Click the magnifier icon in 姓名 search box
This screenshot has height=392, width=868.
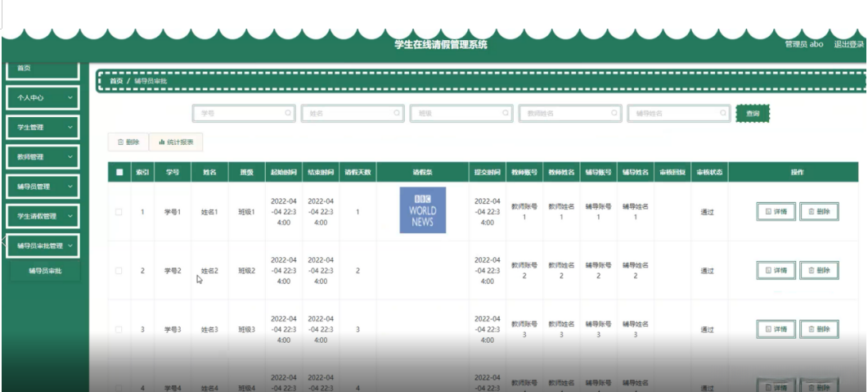pos(396,113)
